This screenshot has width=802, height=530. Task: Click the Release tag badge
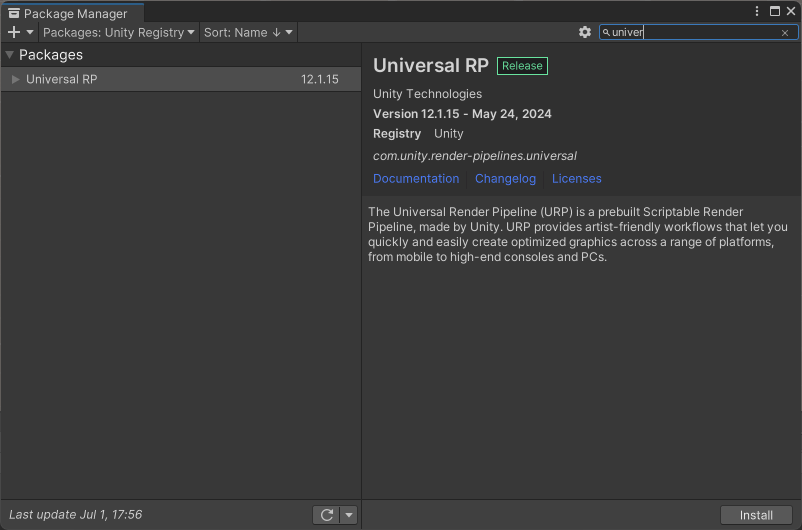click(522, 65)
